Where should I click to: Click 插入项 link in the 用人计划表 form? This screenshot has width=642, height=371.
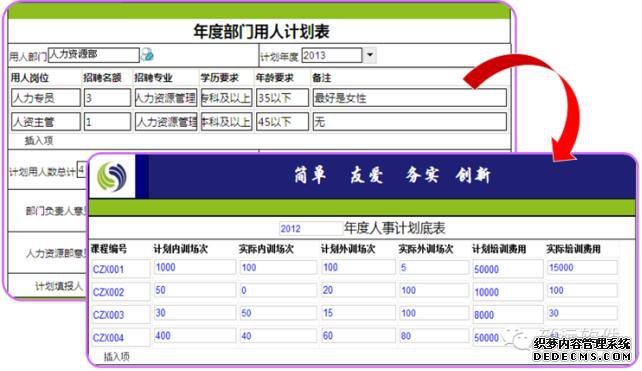click(x=39, y=141)
